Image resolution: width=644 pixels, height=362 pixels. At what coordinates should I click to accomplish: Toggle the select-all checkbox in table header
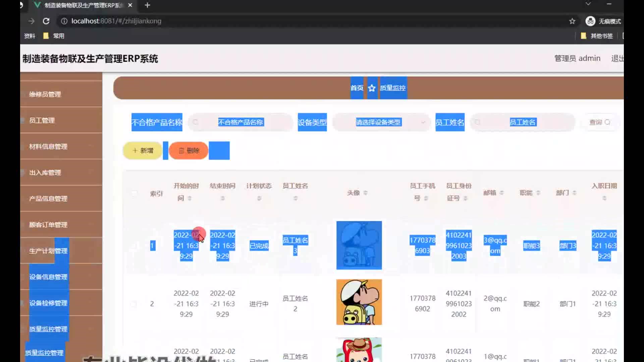pos(134,193)
